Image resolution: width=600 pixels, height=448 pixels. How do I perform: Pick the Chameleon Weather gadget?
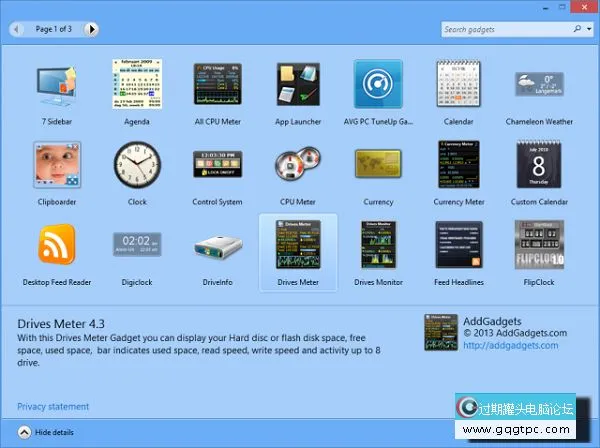pos(539,86)
